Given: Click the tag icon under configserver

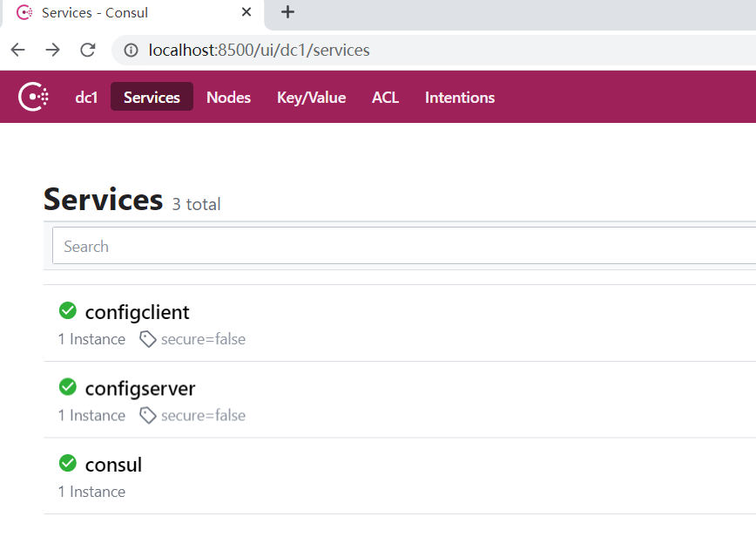Looking at the screenshot, I should pyautogui.click(x=147, y=416).
